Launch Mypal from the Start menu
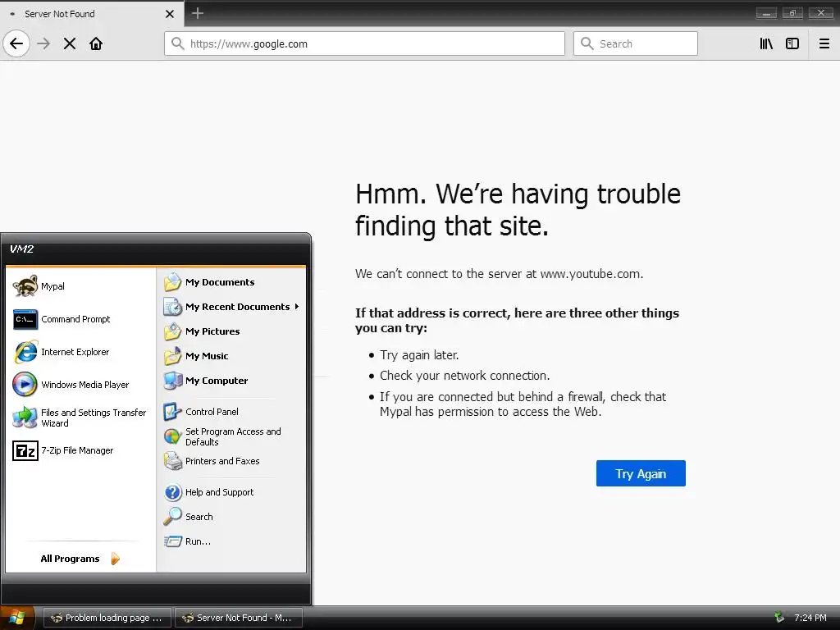Screen dimensions: 840x630 tap(80, 286)
